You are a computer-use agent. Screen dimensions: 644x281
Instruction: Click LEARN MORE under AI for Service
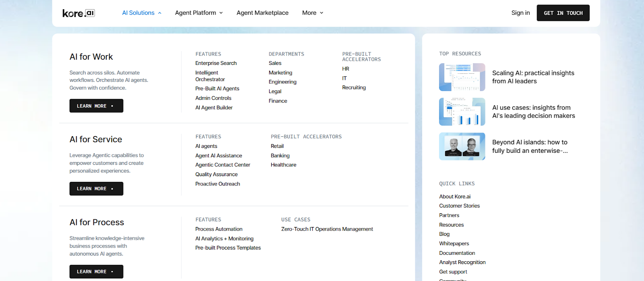pos(96,189)
